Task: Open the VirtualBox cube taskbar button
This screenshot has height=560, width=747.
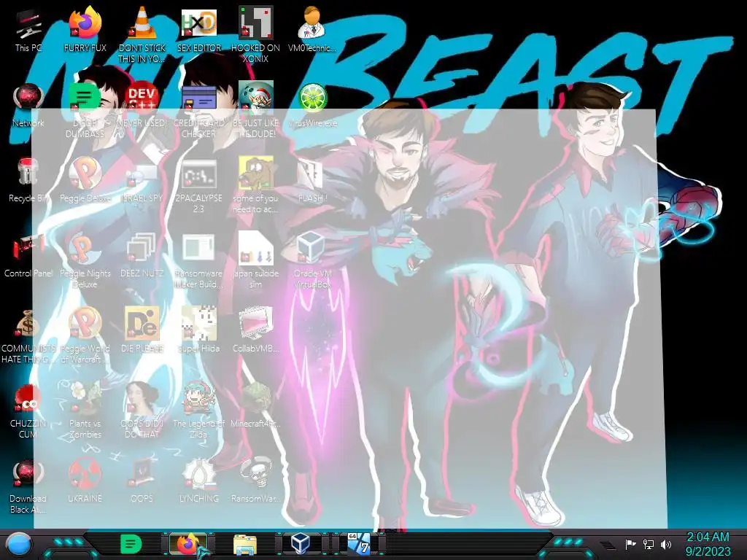Action: click(301, 544)
